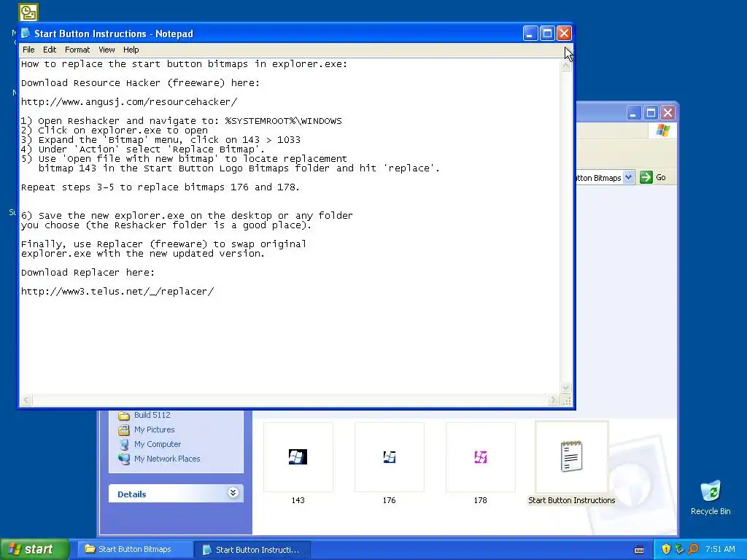Click the '176' file name label

(390, 500)
